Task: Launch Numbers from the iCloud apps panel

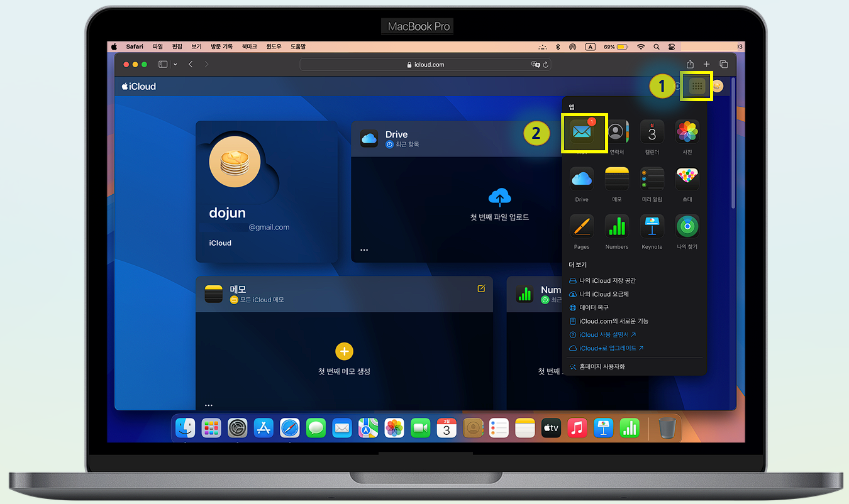Action: (x=617, y=226)
